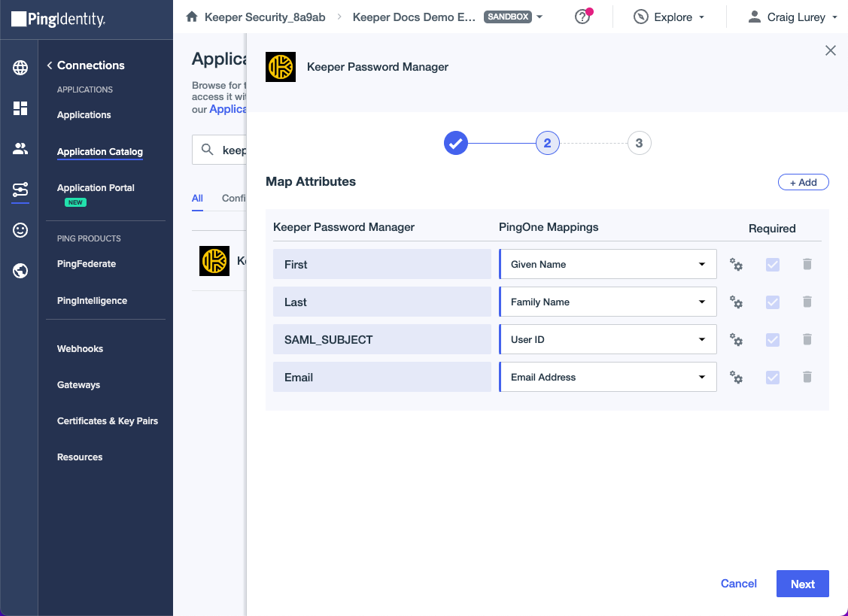The width and height of the screenshot is (848, 616).
Task: Toggle Required checkbox for Last attribute
Action: tap(772, 302)
